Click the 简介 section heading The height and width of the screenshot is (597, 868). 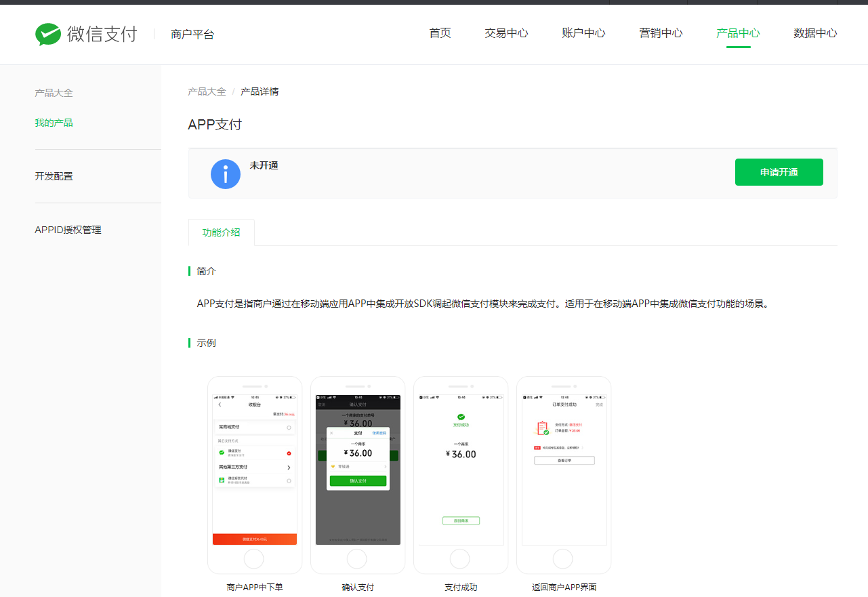pyautogui.click(x=206, y=271)
